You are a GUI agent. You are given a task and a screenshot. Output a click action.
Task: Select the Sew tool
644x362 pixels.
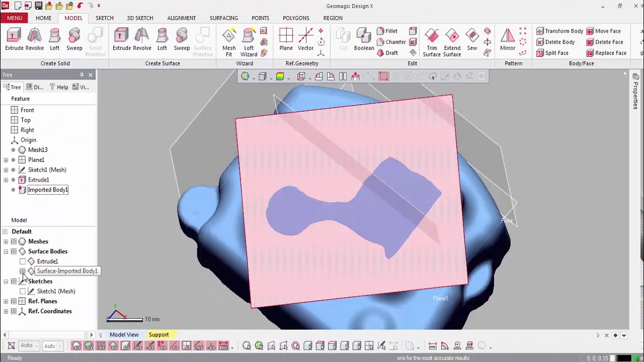point(472,39)
